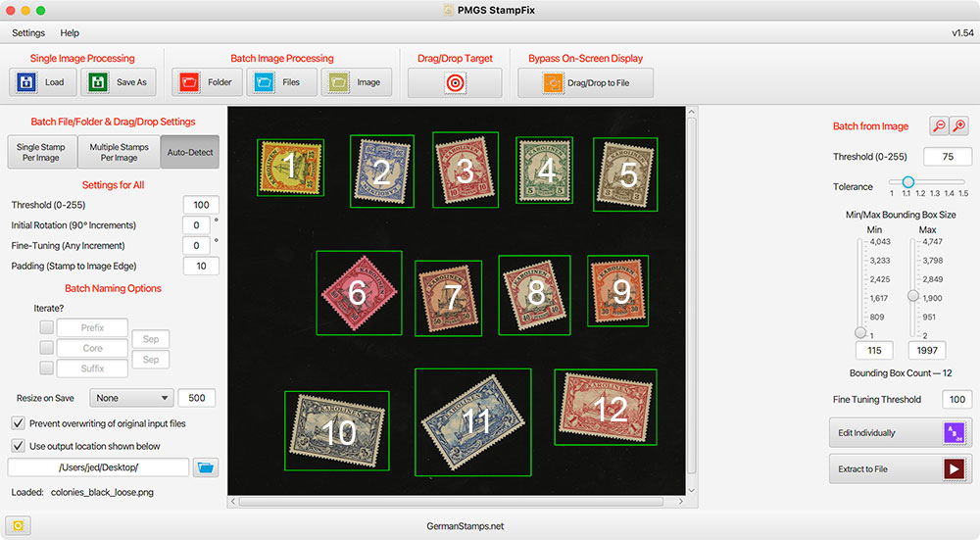The height and width of the screenshot is (540, 980).
Task: Select stamp number 11 in the preview
Action: pos(473,421)
